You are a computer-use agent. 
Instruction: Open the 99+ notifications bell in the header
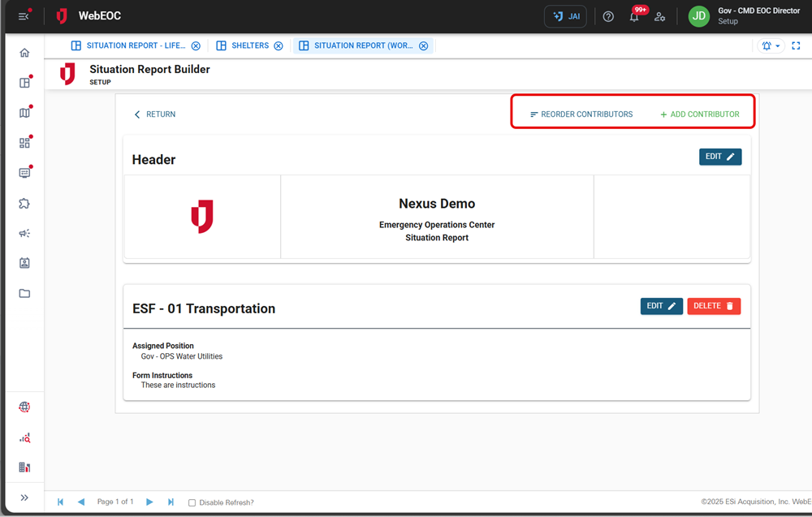pos(633,16)
